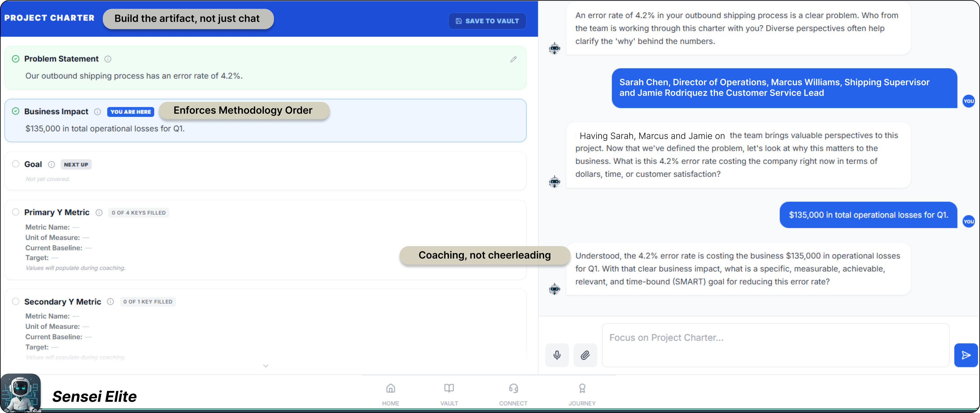This screenshot has width=980, height=413.
Task: Open info icon beside Primary Y Metric
Action: point(99,213)
